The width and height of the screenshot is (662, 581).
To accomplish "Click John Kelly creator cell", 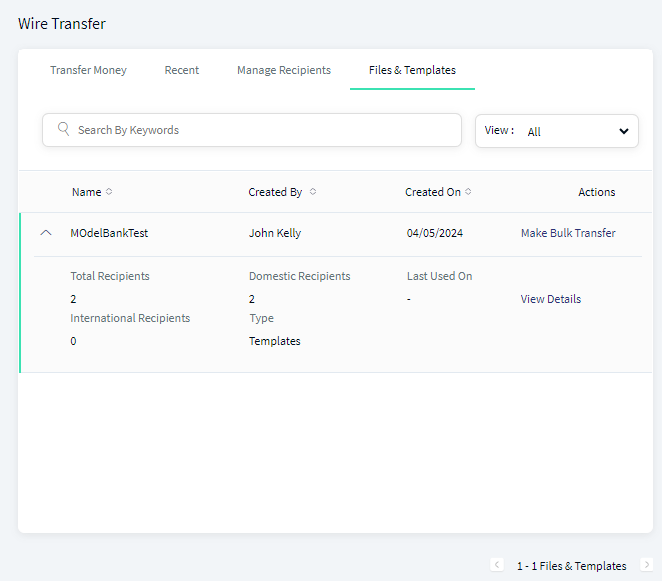I will click(275, 233).
